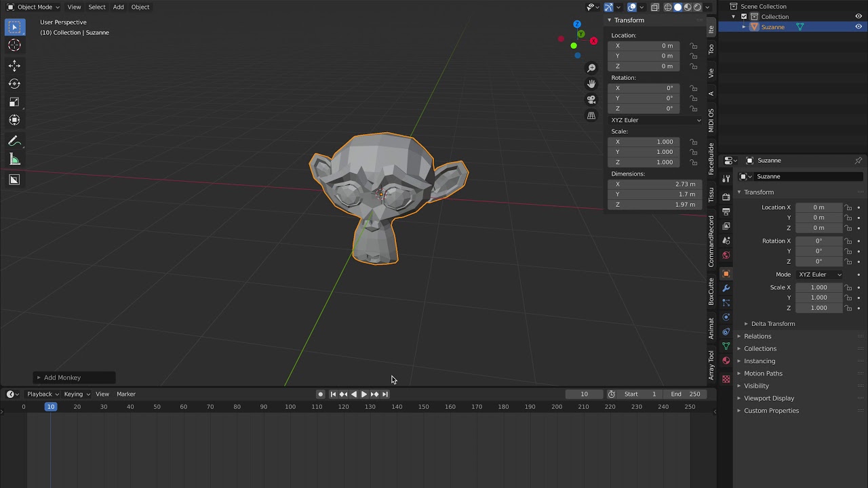The width and height of the screenshot is (868, 488).
Task: Open the Modifiers wrench icon
Action: point(726,288)
